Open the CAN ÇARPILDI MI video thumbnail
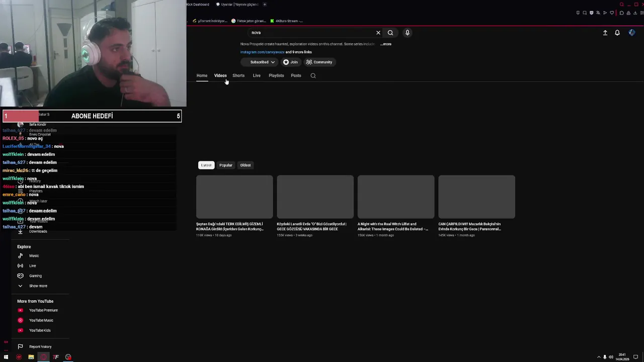The width and height of the screenshot is (644, 362). click(477, 197)
